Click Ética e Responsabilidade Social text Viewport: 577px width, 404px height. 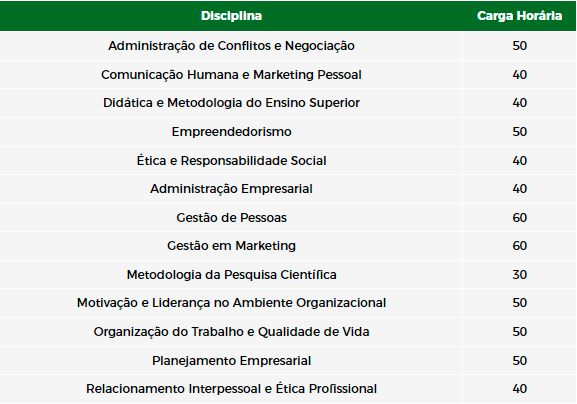tap(231, 161)
